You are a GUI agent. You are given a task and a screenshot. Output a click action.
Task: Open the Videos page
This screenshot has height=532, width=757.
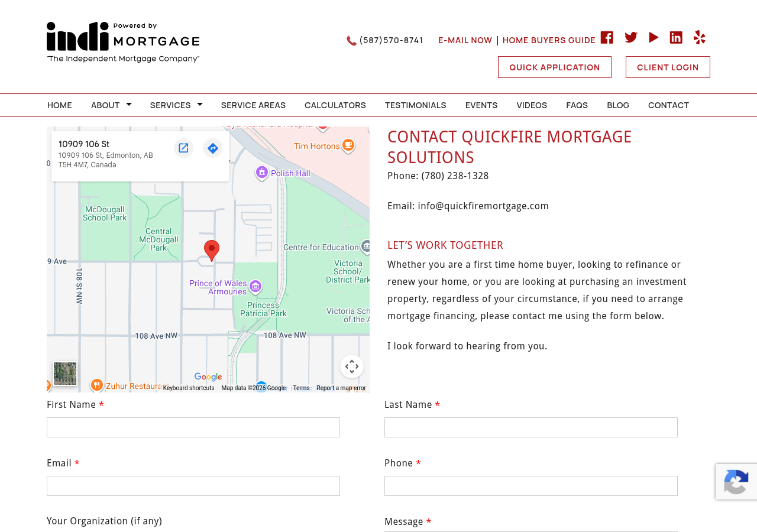coord(532,105)
